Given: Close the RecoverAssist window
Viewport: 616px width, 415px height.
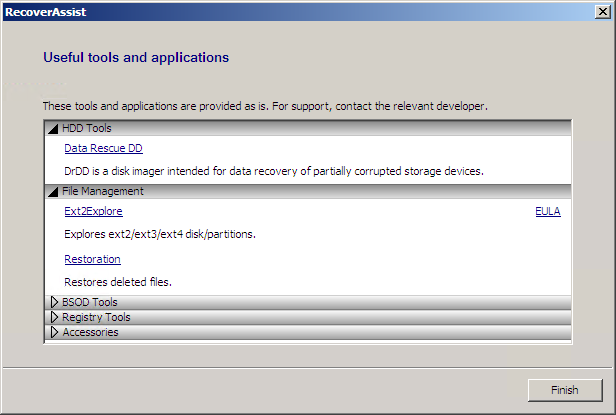Looking at the screenshot, I should [603, 12].
